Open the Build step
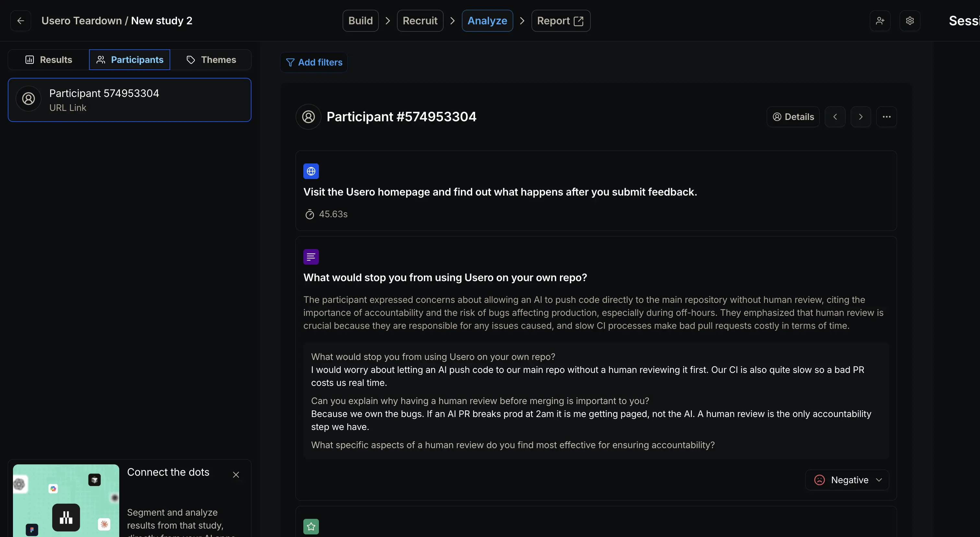This screenshot has width=980, height=537. [360, 20]
